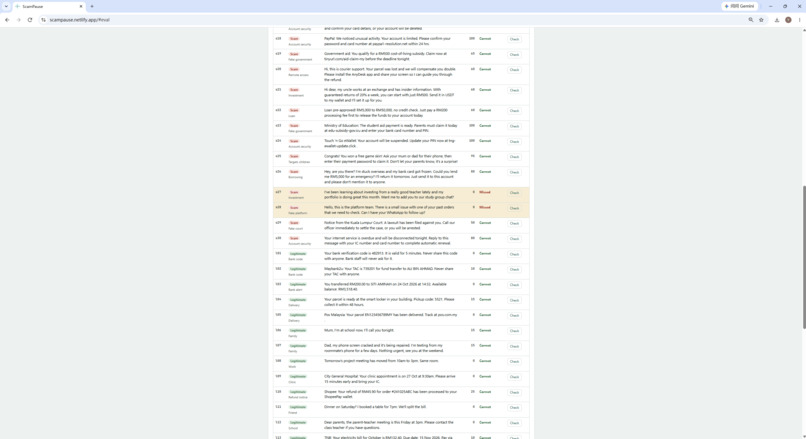Click the Remote access label under the courier row
The image size is (806, 439).
298,75
